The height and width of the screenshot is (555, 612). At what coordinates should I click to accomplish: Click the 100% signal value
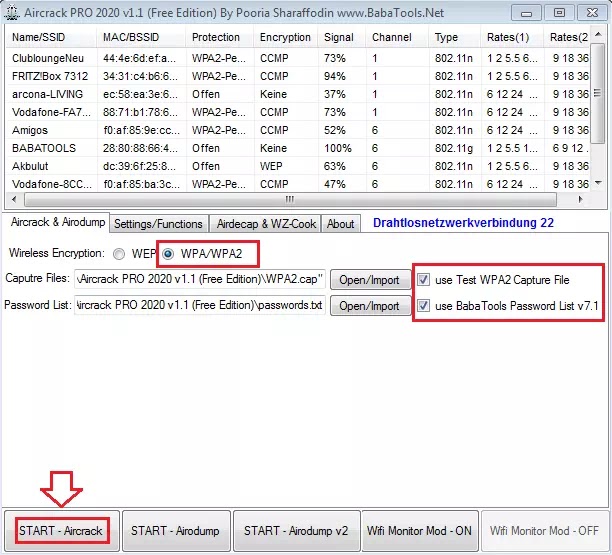338,148
